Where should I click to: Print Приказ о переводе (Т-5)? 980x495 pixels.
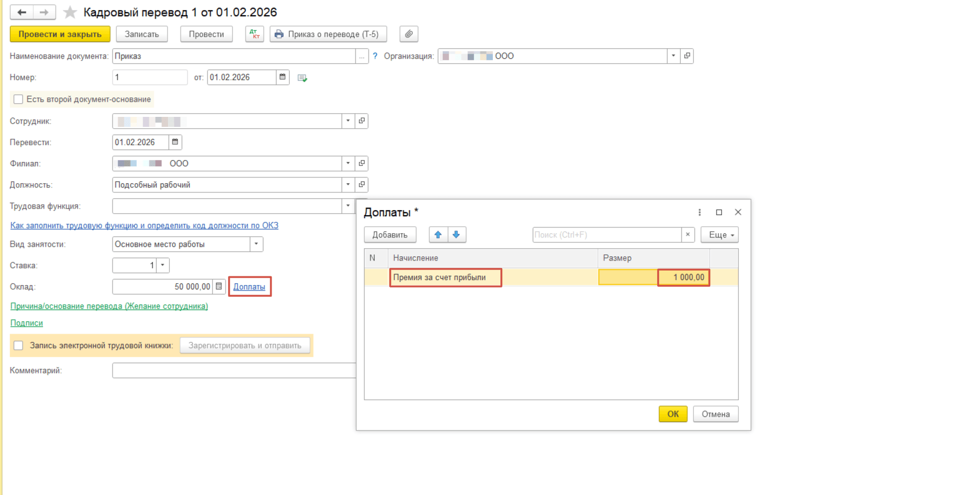(328, 34)
